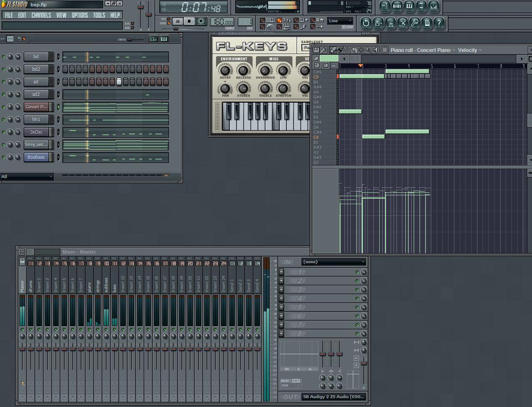The image size is (532, 407).
Task: Click the Master mixer track fader
Action: (x=22, y=349)
